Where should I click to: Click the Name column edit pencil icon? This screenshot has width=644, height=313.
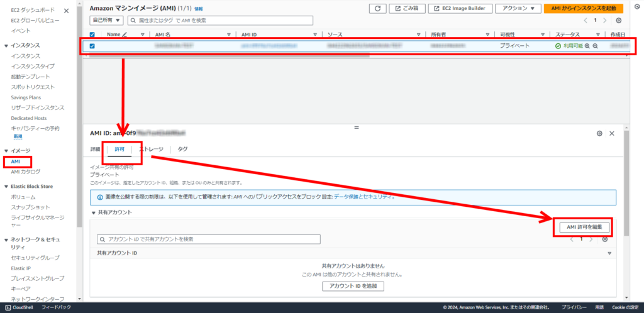coord(125,35)
